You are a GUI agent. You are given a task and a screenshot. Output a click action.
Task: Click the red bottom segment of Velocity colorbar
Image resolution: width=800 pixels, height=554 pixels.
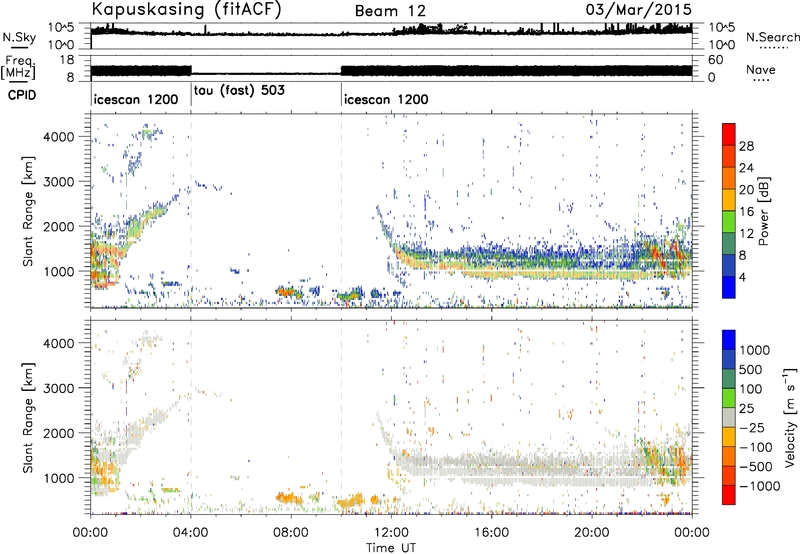click(x=729, y=495)
